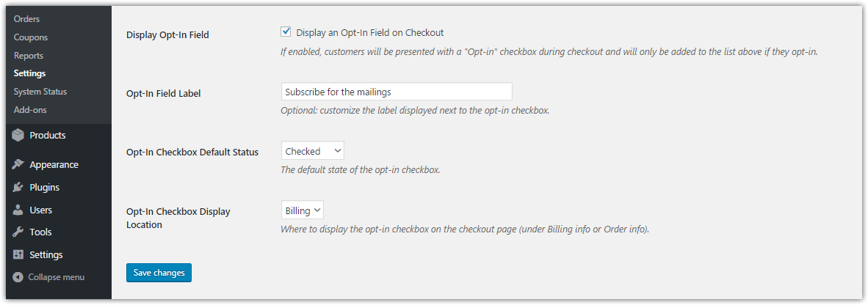This screenshot has width=868, height=305.
Task: Click the Settings sliders icon
Action: (x=18, y=255)
